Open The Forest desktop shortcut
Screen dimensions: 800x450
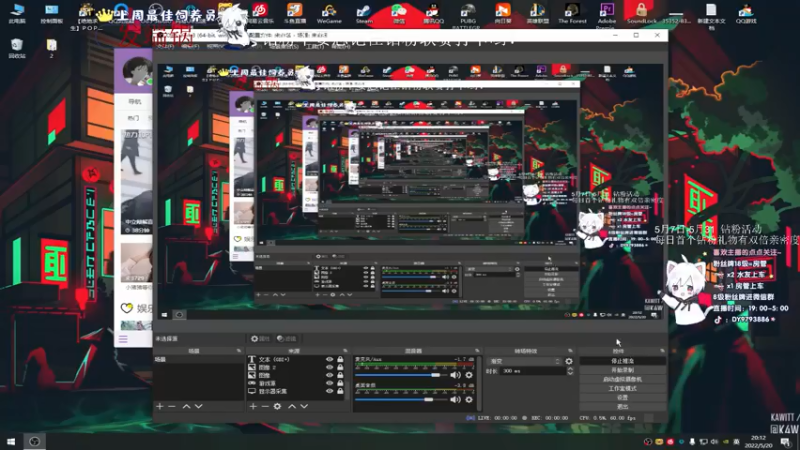click(572, 13)
